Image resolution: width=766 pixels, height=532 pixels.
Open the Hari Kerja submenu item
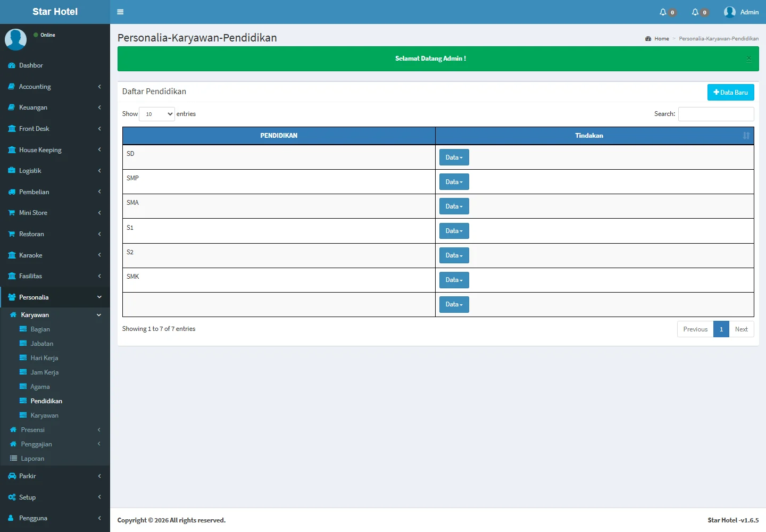pyautogui.click(x=44, y=358)
